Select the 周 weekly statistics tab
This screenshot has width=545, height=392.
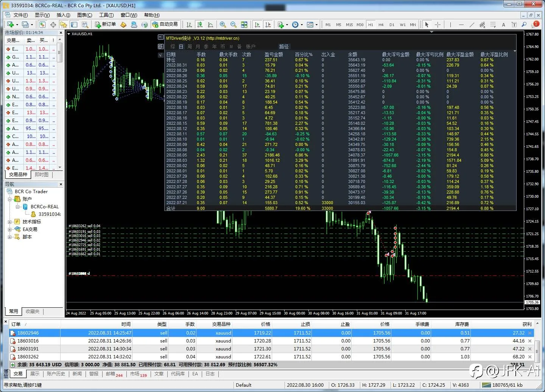(x=190, y=46)
